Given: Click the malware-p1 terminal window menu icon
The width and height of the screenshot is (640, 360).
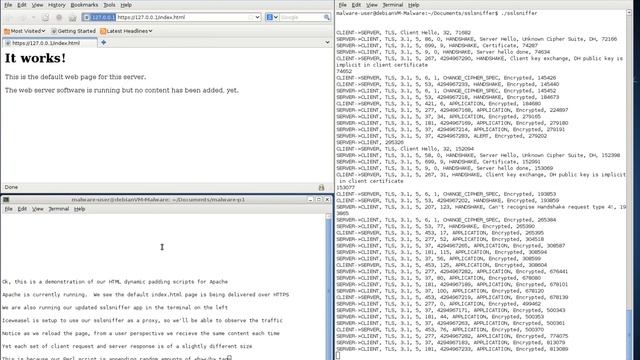Looking at the screenshot, I should tap(6, 200).
